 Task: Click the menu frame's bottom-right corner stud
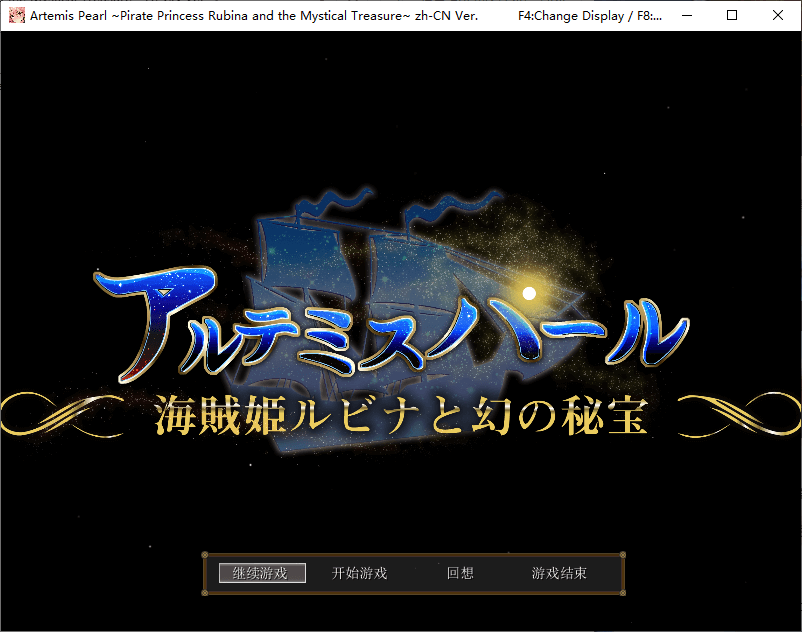click(623, 592)
